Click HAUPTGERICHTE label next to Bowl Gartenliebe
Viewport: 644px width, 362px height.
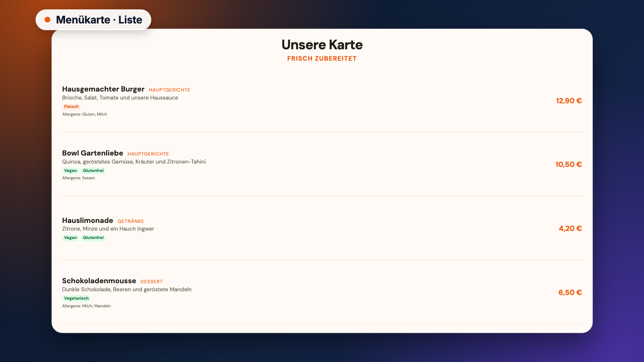tap(148, 154)
